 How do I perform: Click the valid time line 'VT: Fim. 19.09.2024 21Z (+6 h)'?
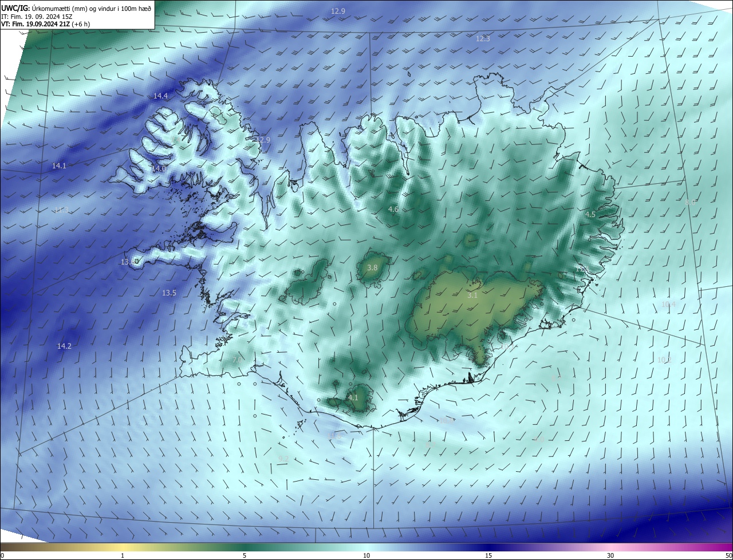click(46, 24)
